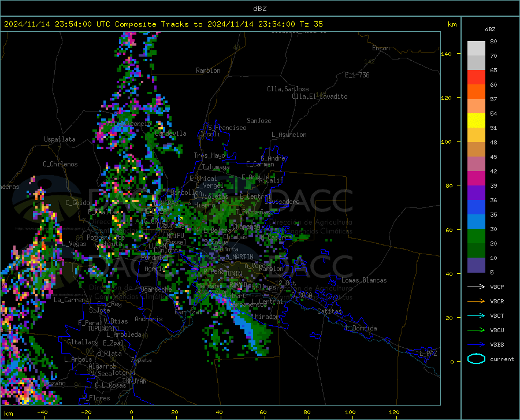Click the 'MAIPU' map label
520x420 pixels.
tap(175, 235)
